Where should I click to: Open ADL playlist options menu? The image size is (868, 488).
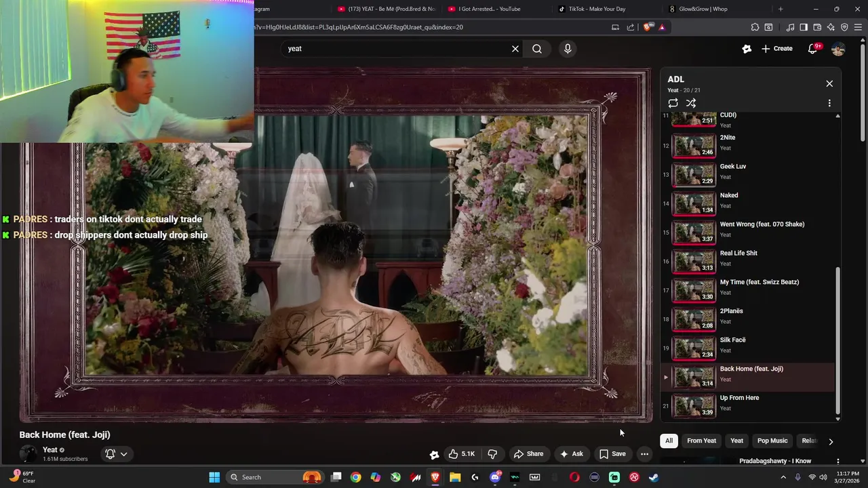(829, 103)
